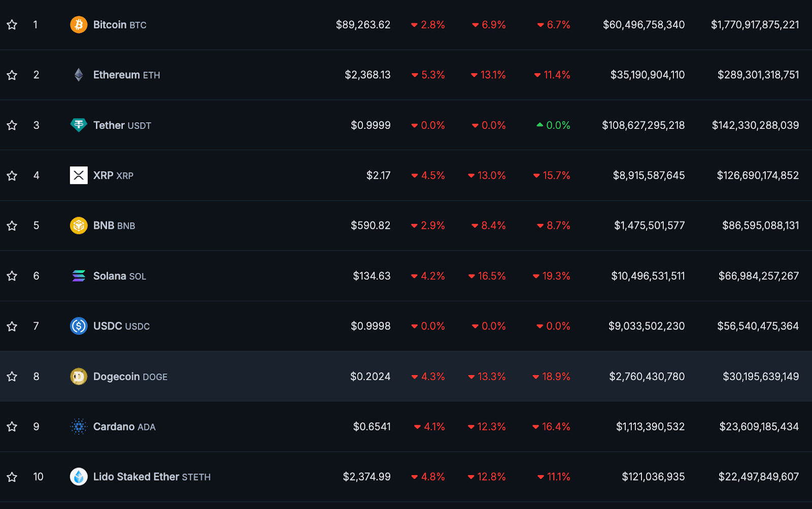Screen dimensions: 812x509
Task: Toggle the Solana favorite star
Action: [12, 276]
